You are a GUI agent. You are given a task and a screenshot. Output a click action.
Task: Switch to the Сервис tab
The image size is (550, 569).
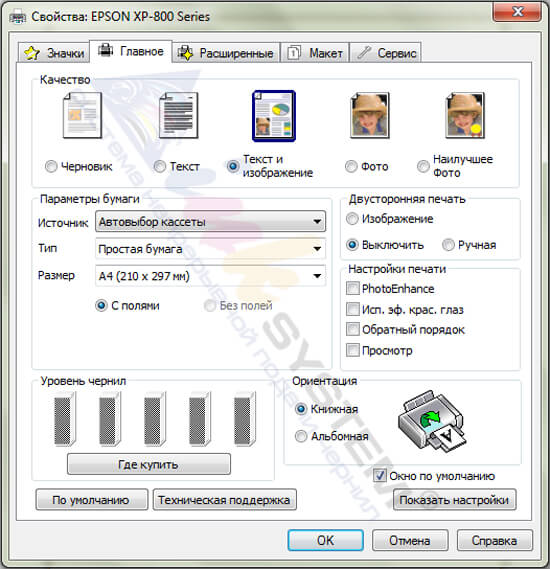tap(386, 53)
